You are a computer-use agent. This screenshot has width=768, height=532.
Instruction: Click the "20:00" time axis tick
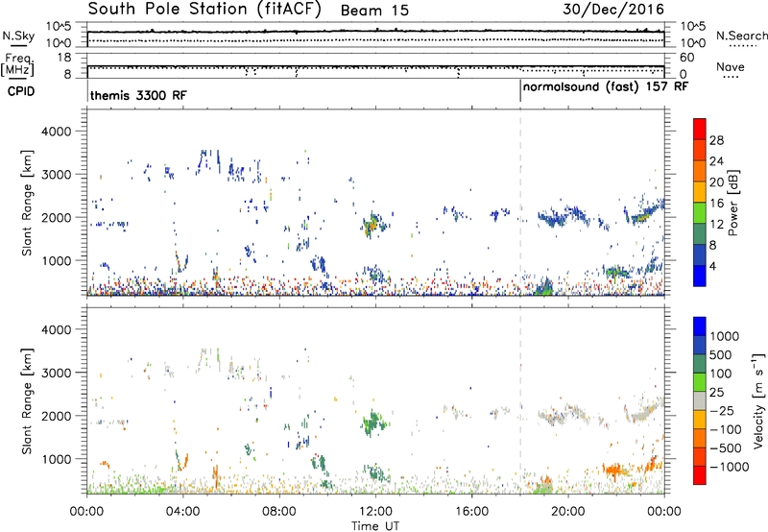click(x=567, y=512)
